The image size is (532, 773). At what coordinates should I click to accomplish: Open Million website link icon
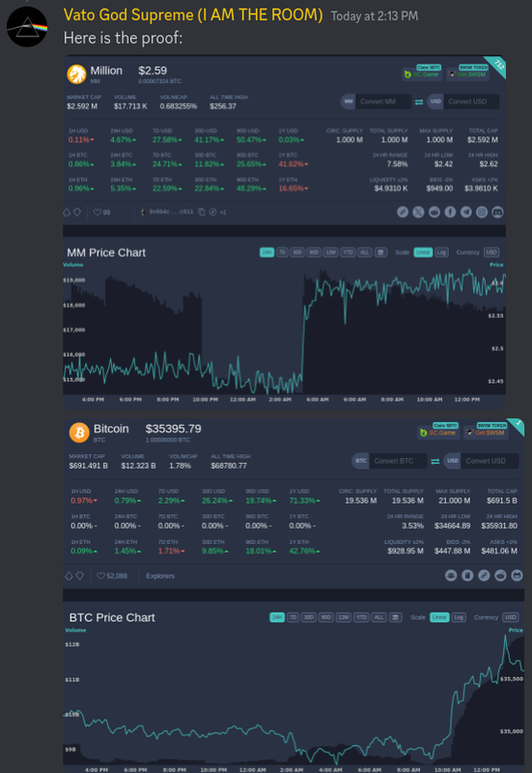coord(403,212)
